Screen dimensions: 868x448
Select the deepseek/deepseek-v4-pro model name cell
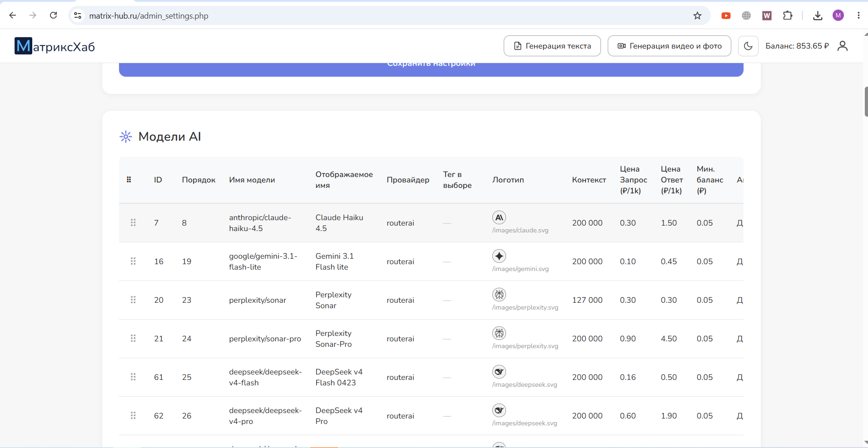265,416
